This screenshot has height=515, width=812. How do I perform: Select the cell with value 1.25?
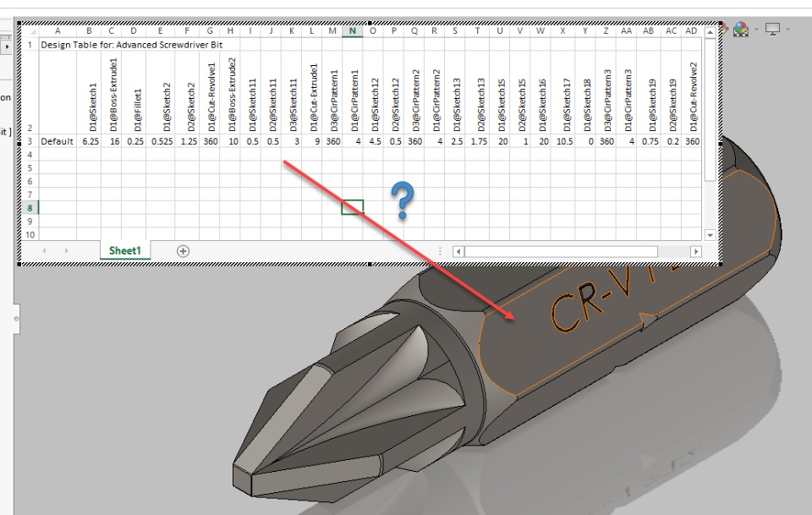(x=187, y=141)
